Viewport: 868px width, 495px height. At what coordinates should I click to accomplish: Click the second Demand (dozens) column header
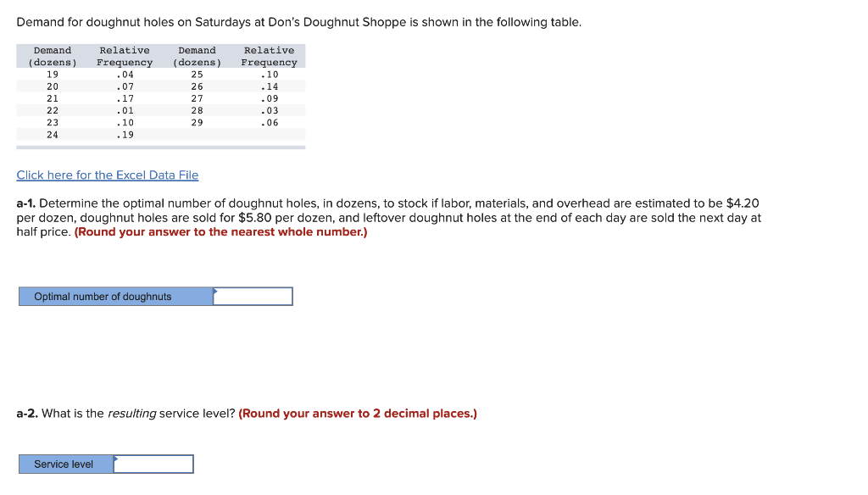pos(197,55)
